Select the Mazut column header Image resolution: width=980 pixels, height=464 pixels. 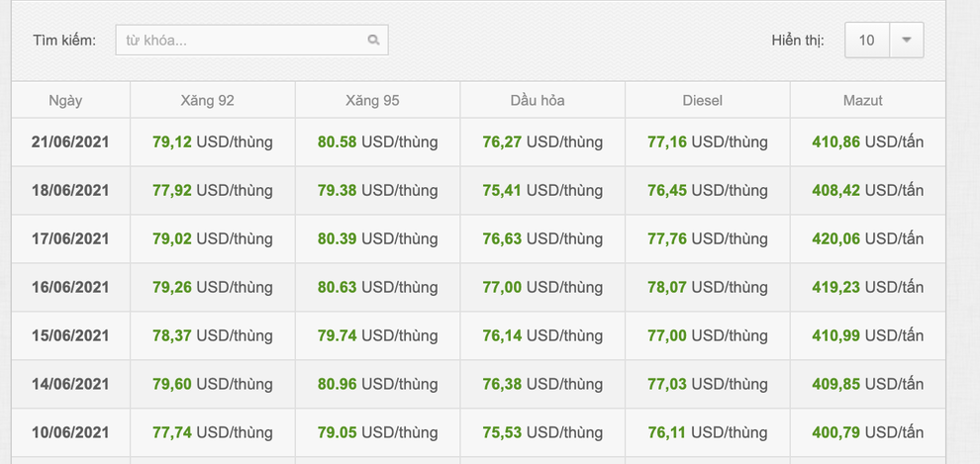(x=863, y=101)
